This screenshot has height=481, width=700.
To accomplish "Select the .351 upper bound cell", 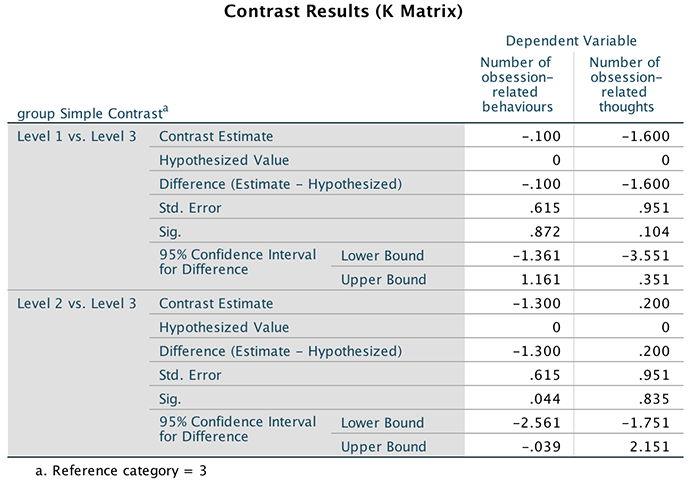I will click(x=655, y=280).
